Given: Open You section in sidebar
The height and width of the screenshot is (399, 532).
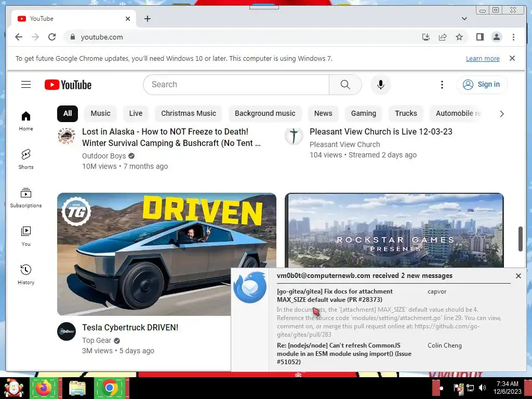Looking at the screenshot, I should tap(26, 236).
